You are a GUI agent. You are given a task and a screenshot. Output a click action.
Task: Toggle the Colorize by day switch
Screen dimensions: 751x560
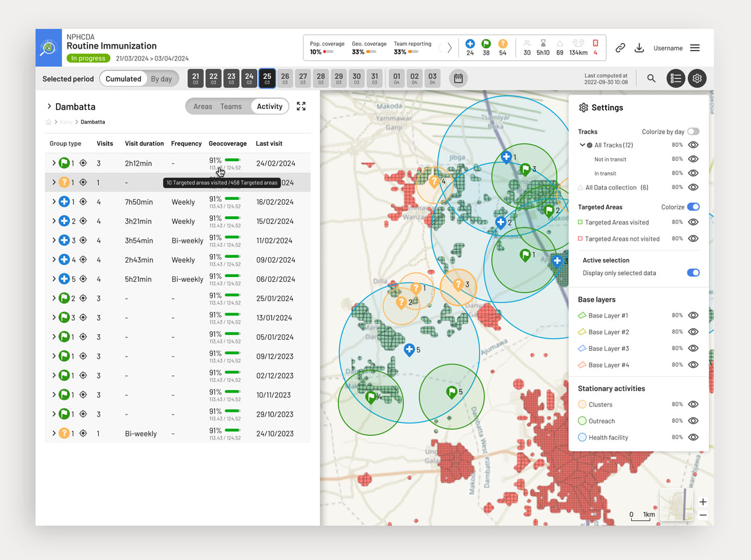point(693,131)
